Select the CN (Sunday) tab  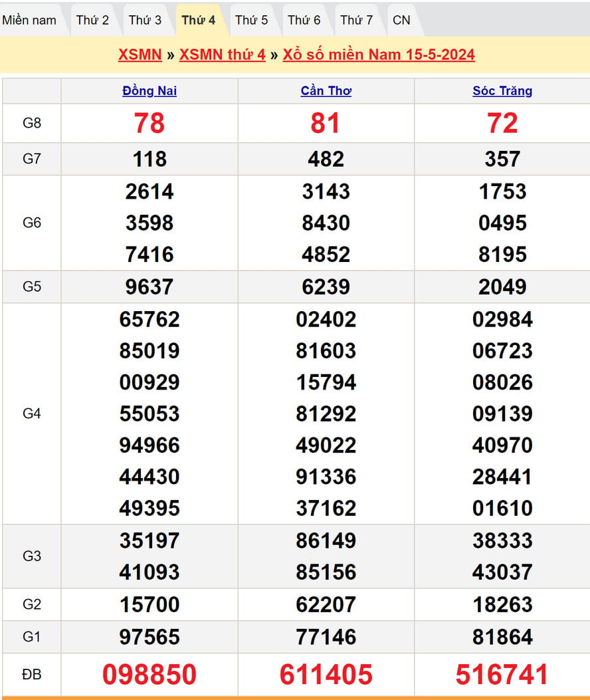[401, 20]
